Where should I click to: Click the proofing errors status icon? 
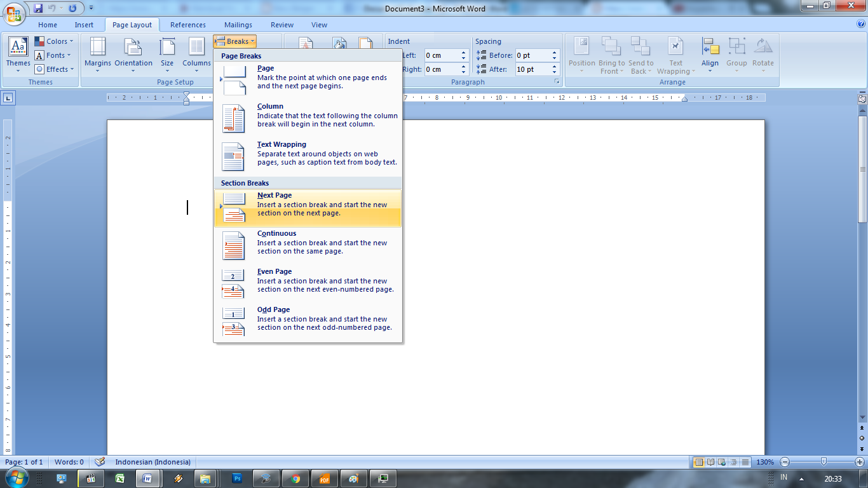(x=100, y=462)
